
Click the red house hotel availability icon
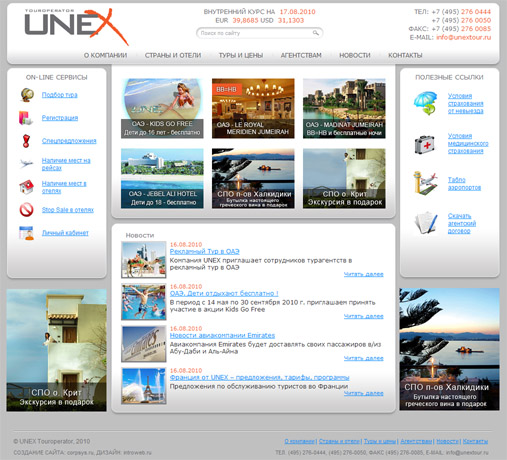coord(27,187)
